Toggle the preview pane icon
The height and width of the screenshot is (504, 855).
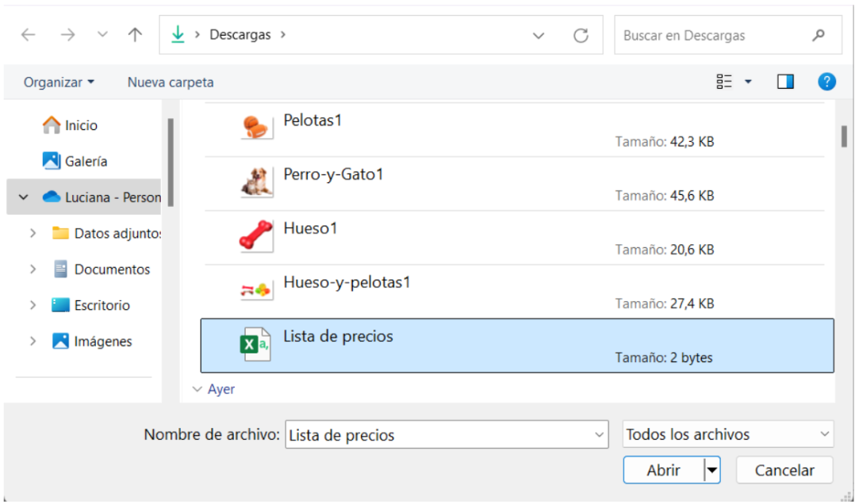click(x=785, y=82)
